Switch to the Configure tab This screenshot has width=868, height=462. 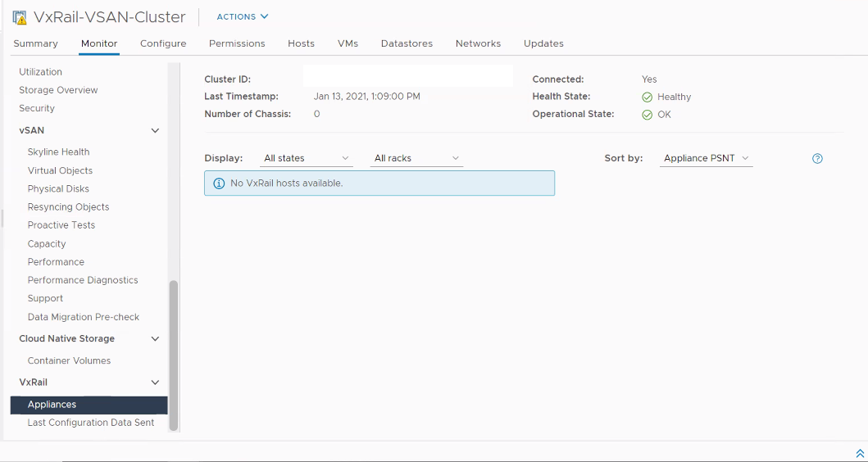[x=163, y=43]
